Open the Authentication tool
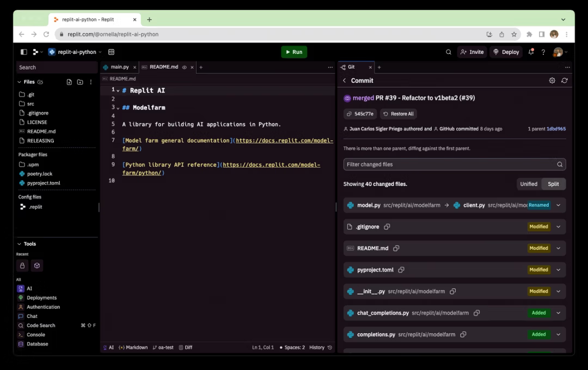 click(42, 307)
